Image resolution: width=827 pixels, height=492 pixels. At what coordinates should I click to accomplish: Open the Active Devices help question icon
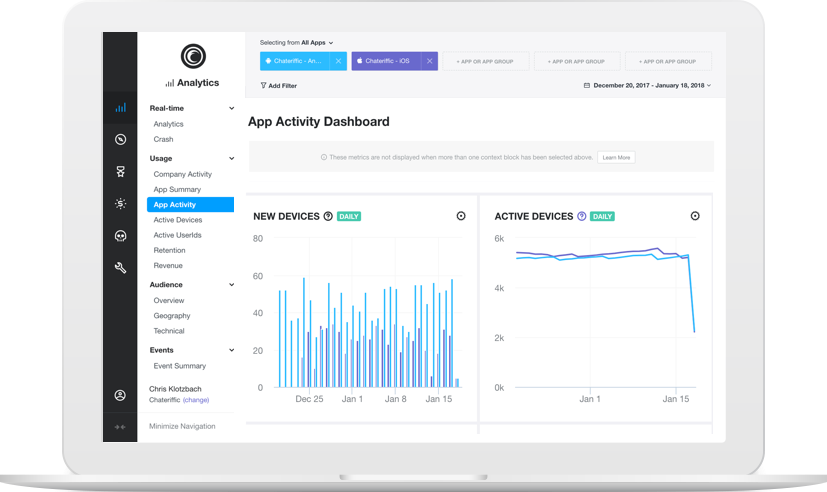pos(582,216)
